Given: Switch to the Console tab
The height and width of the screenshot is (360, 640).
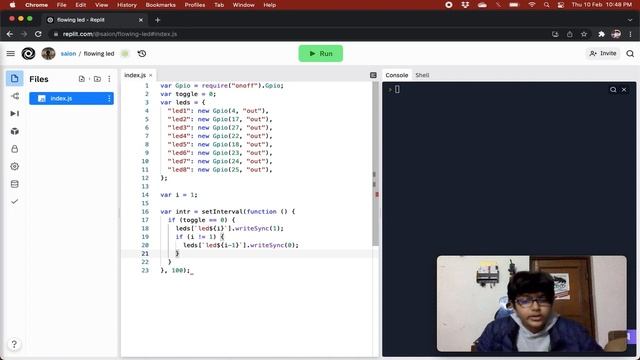Looking at the screenshot, I should coord(397,75).
